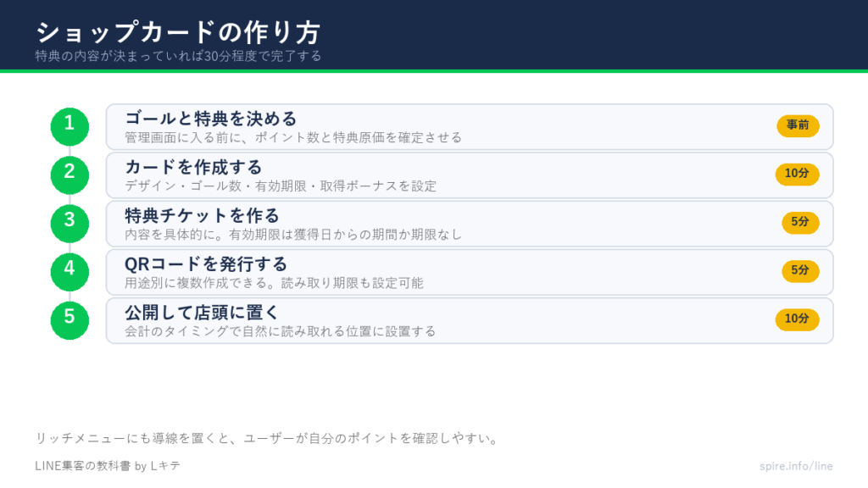Select the ゴールと特典を決める heading
Viewport: 868px width, 488px height.
point(211,119)
